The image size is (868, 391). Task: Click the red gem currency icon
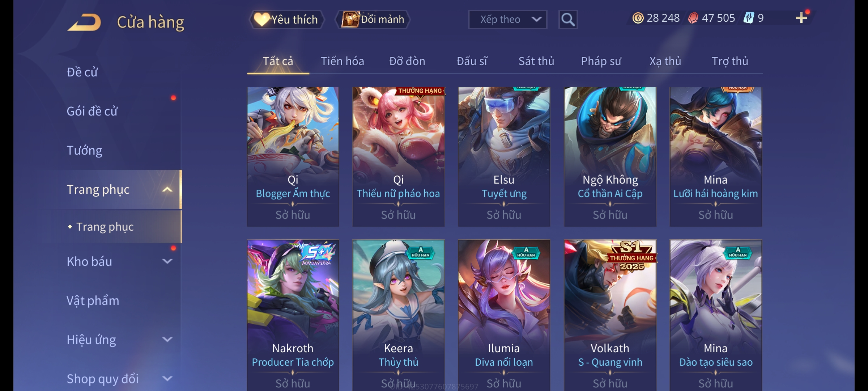pos(693,18)
